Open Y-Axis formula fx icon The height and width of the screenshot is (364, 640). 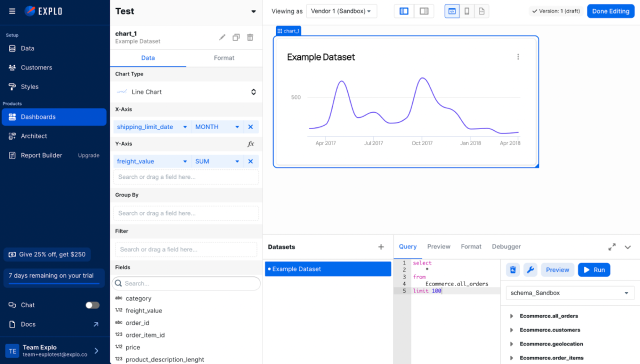(x=251, y=144)
